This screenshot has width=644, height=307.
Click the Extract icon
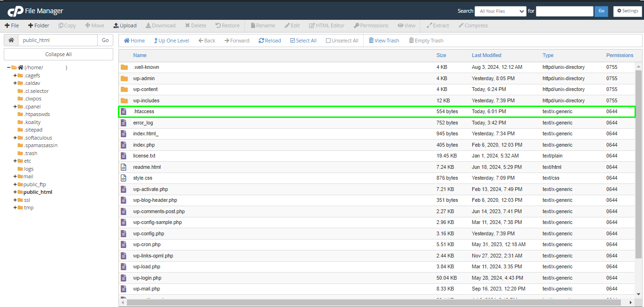tap(437, 25)
